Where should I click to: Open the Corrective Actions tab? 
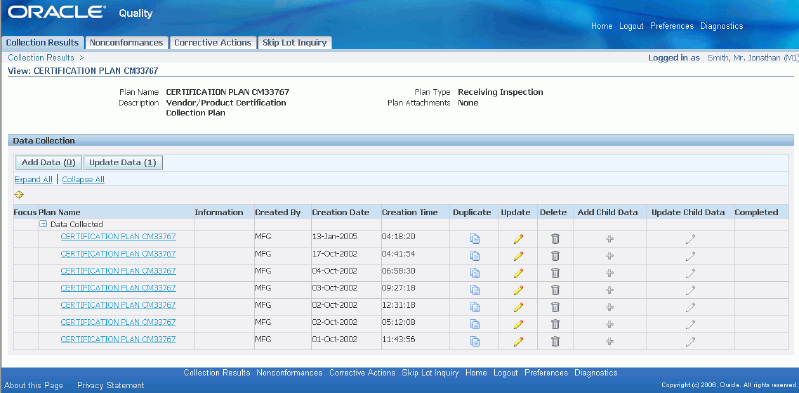tap(212, 43)
